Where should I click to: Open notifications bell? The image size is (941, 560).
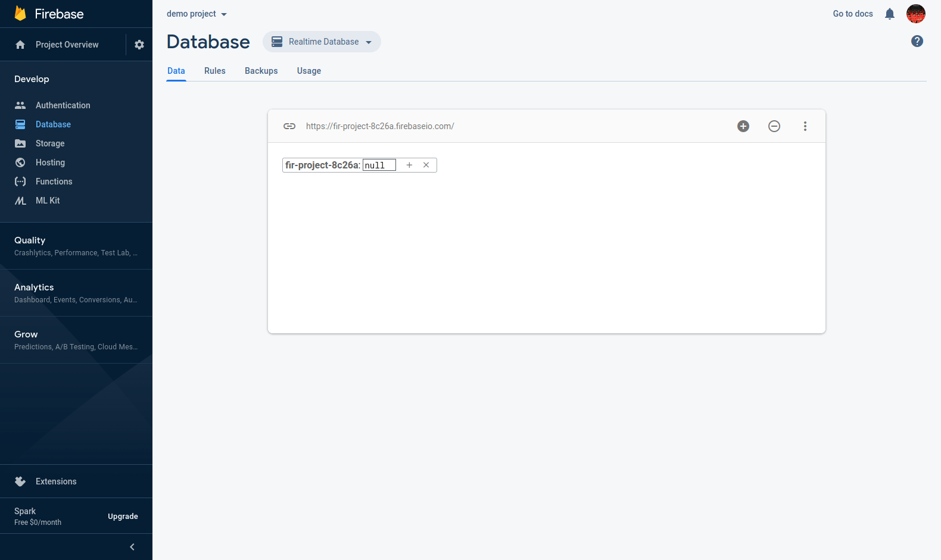click(x=890, y=14)
